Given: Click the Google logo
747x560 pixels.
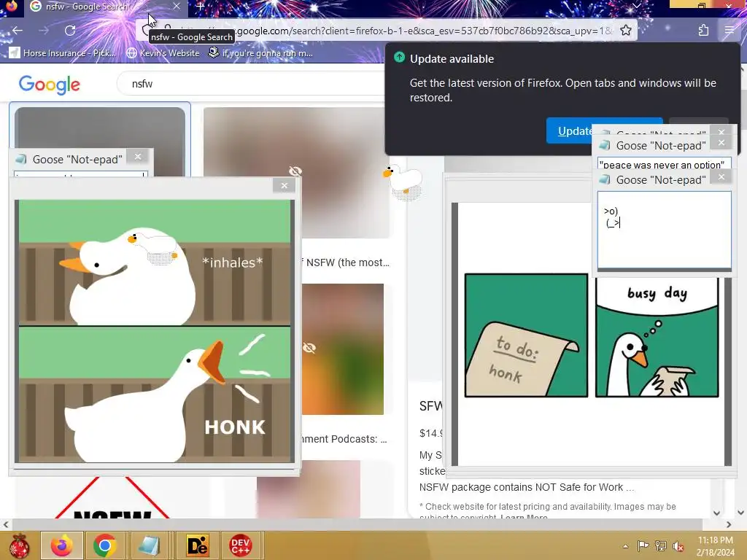Looking at the screenshot, I should [50, 85].
